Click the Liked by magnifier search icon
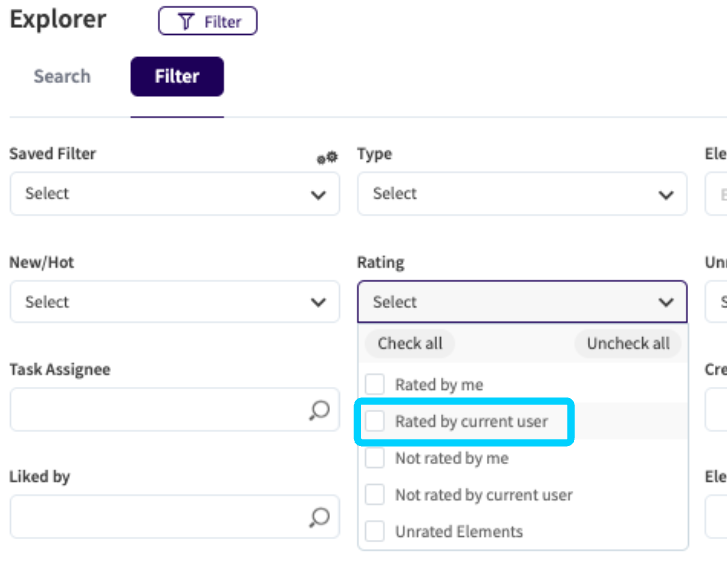The height and width of the screenshot is (563, 727). pyautogui.click(x=318, y=516)
